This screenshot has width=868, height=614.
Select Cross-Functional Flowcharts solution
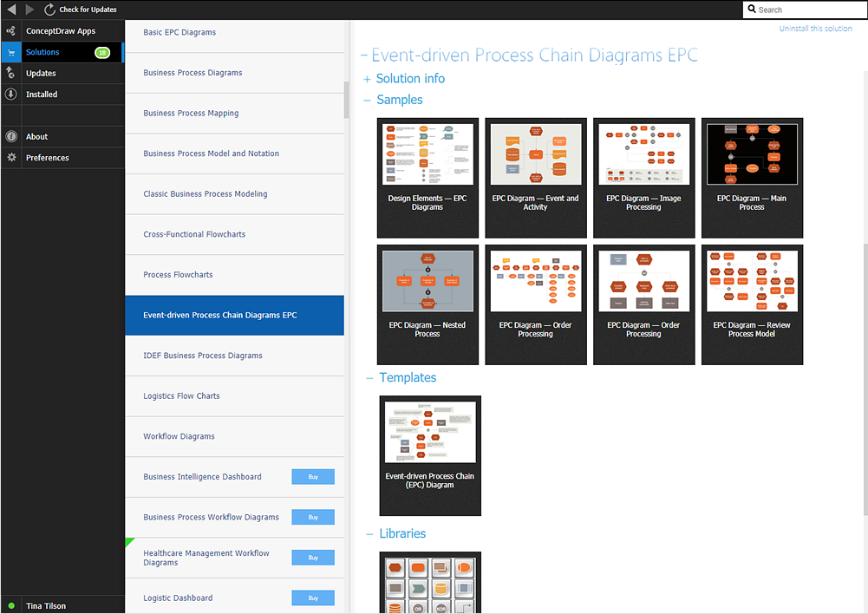[235, 235]
